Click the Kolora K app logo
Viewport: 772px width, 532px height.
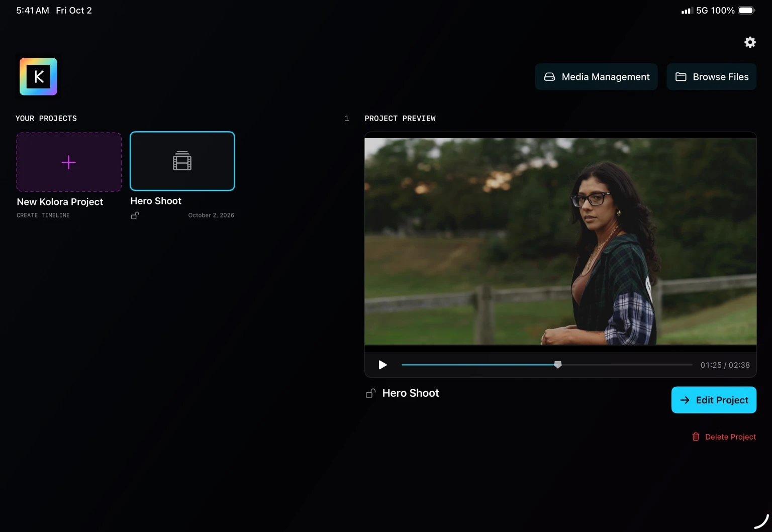tap(38, 76)
